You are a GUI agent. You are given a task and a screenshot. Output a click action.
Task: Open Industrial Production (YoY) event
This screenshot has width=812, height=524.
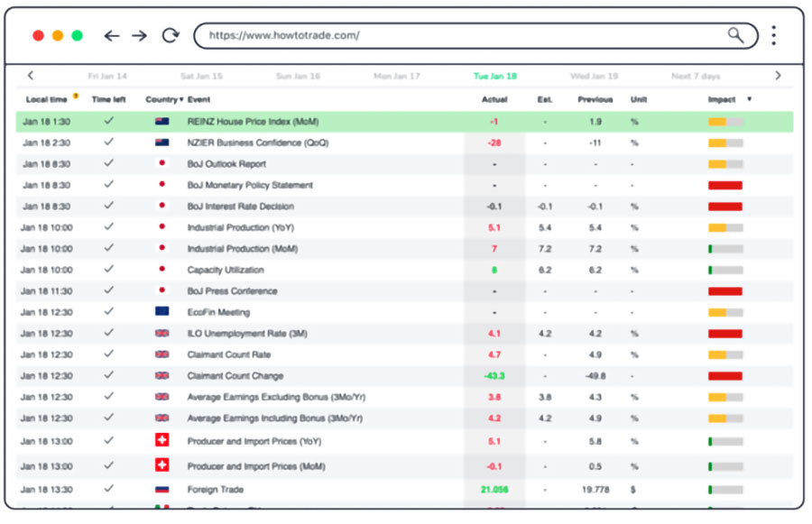[240, 228]
